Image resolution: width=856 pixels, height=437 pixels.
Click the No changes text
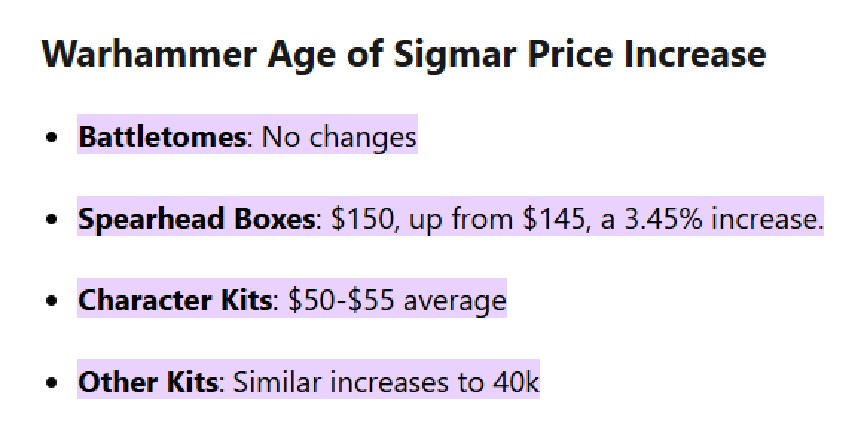[x=339, y=136]
